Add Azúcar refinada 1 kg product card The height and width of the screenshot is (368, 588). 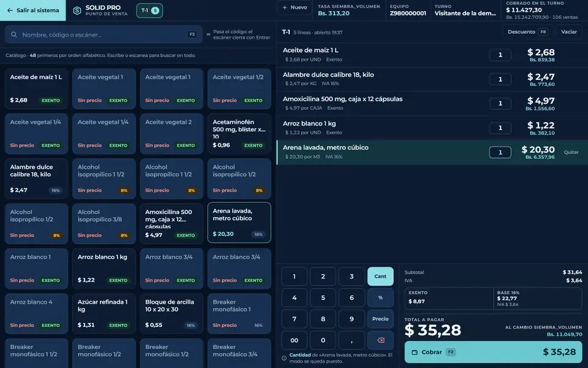pos(104,313)
